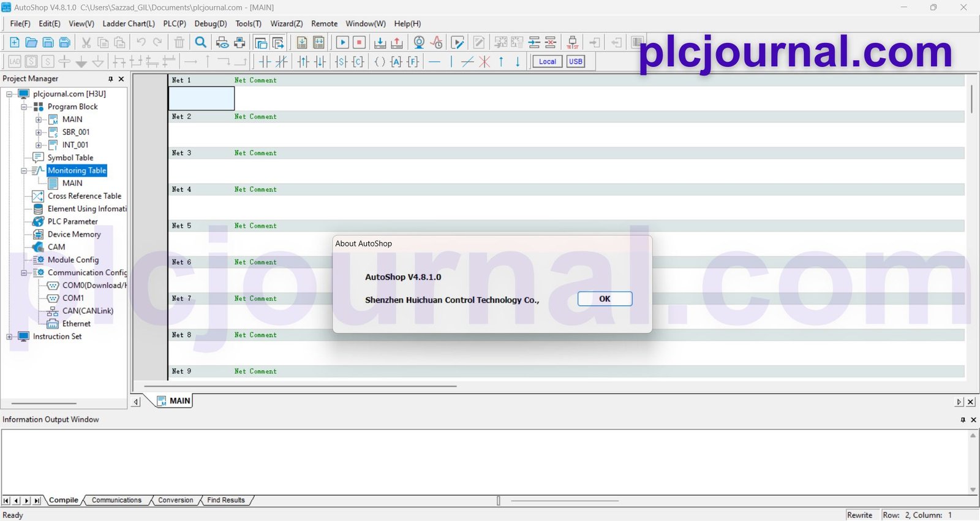Open Print Preview from the toolbar
980x521 pixels.
[x=222, y=42]
